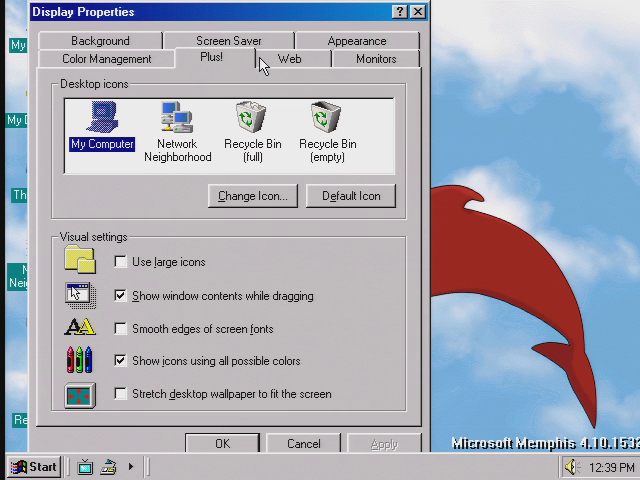Click the second quick launch icon on taskbar
The width and height of the screenshot is (640, 480).
click(109, 467)
